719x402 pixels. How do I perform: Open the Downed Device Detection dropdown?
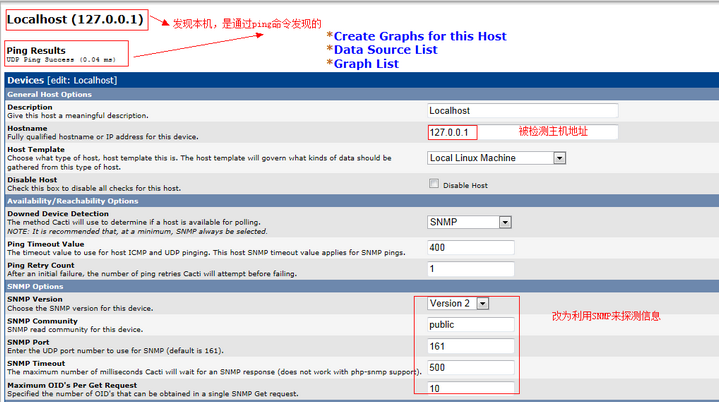tap(469, 222)
